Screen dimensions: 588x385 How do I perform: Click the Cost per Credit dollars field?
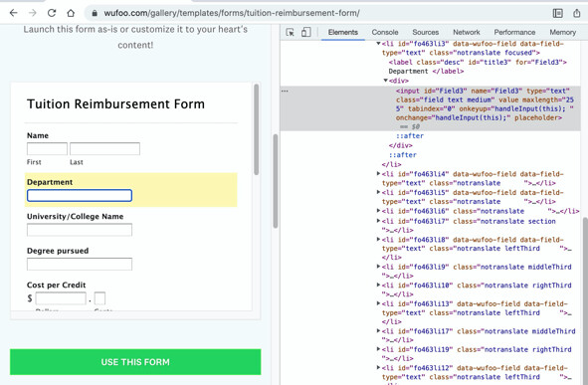[61, 298]
